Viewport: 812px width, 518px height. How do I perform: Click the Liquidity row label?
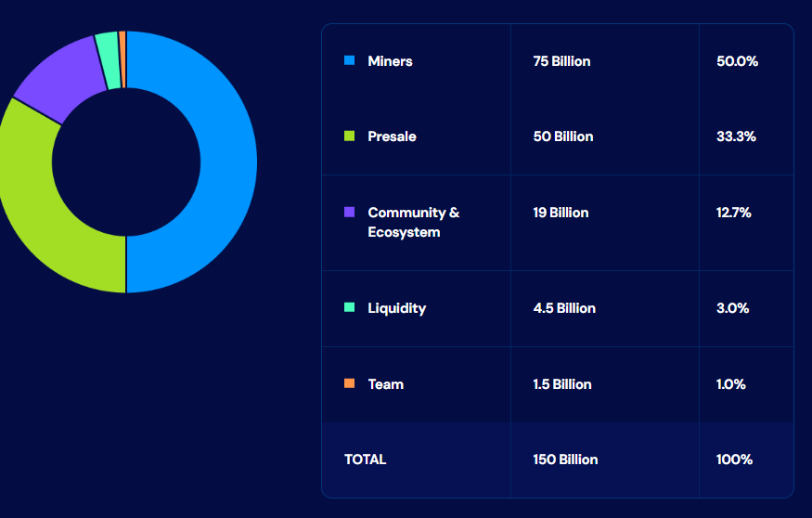pyautogui.click(x=396, y=308)
